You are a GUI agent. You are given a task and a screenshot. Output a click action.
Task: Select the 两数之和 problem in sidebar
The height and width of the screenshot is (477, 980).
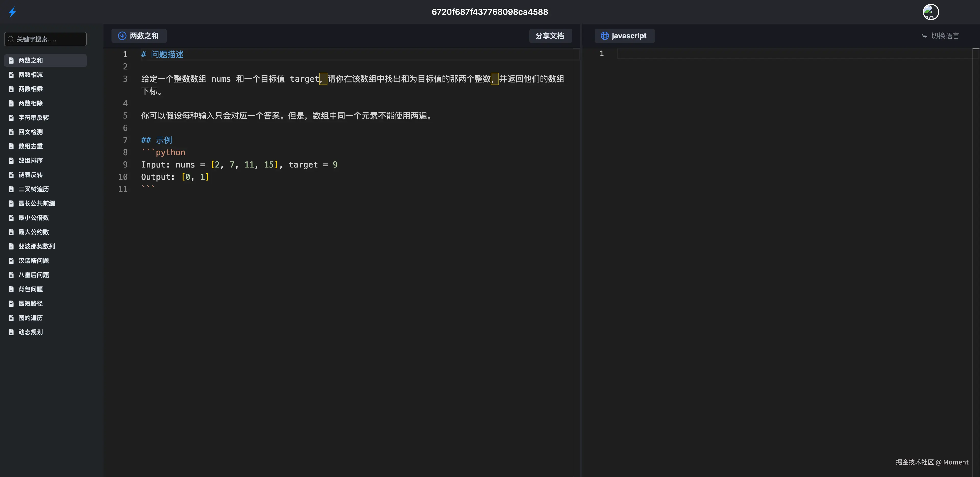[x=45, y=61]
